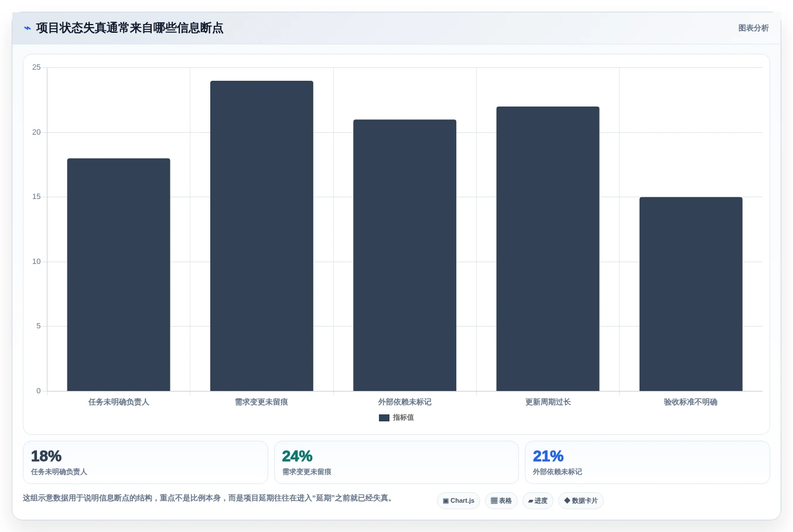Click the 进度 tag chip
Image resolution: width=793 pixels, height=532 pixels.
(538, 501)
